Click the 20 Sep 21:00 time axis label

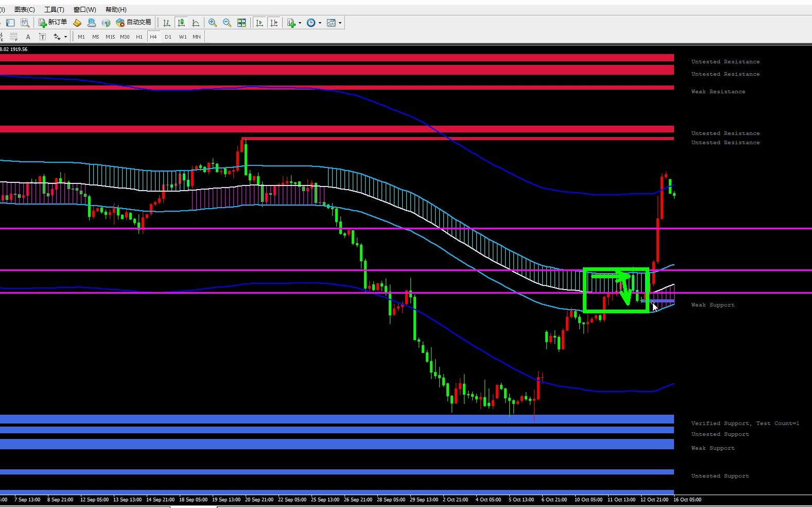click(x=259, y=500)
